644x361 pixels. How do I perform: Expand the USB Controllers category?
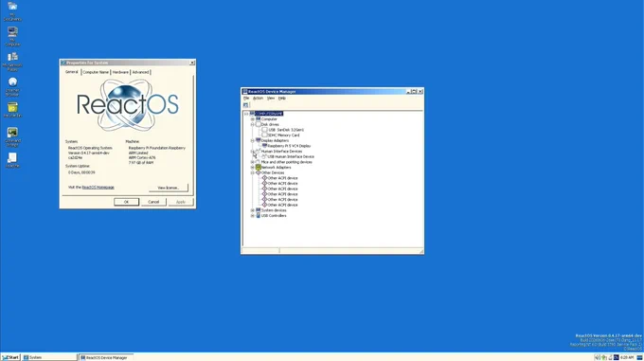point(253,216)
